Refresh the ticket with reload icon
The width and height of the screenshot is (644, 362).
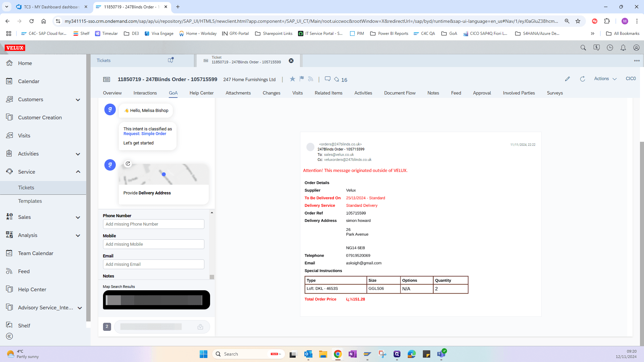(583, 79)
